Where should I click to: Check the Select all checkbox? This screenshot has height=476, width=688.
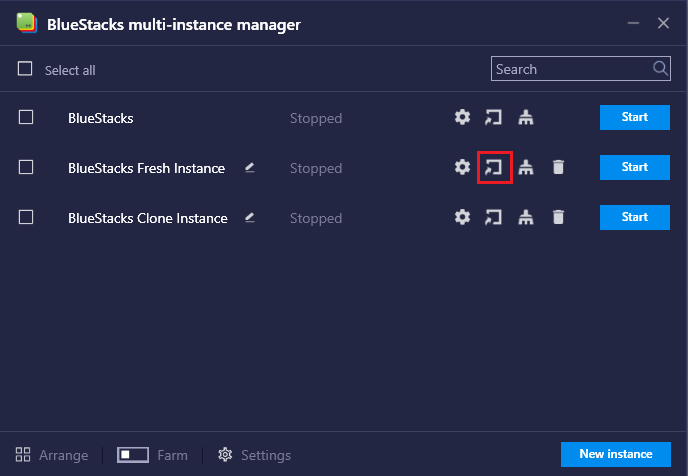pyautogui.click(x=26, y=69)
